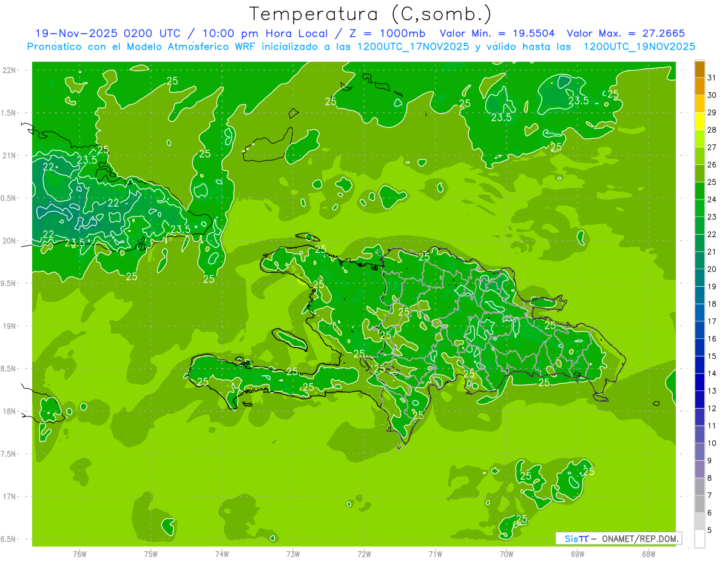The height and width of the screenshot is (562, 728).
Task: Click the "21N" latitude axis label
Action: click(x=10, y=155)
